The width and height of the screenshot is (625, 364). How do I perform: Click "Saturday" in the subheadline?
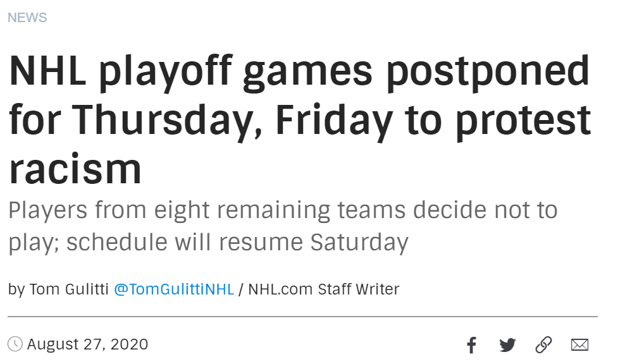coord(359,242)
